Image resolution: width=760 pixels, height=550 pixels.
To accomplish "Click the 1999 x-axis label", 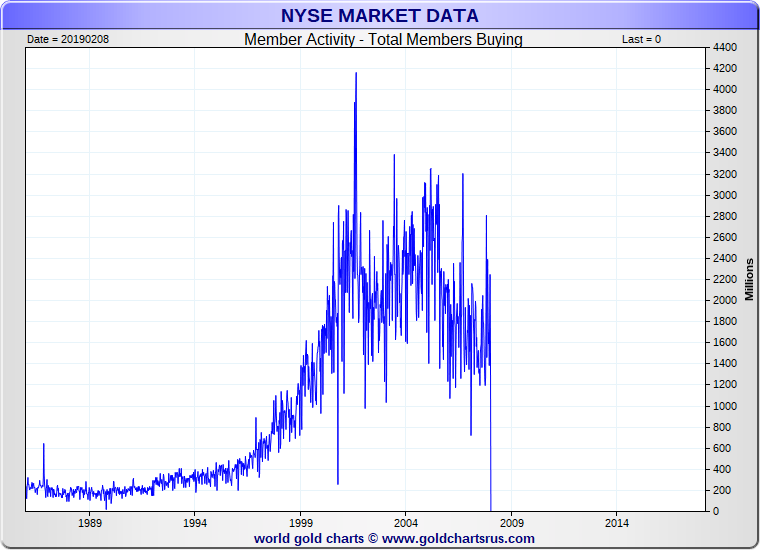I will coord(301,523).
